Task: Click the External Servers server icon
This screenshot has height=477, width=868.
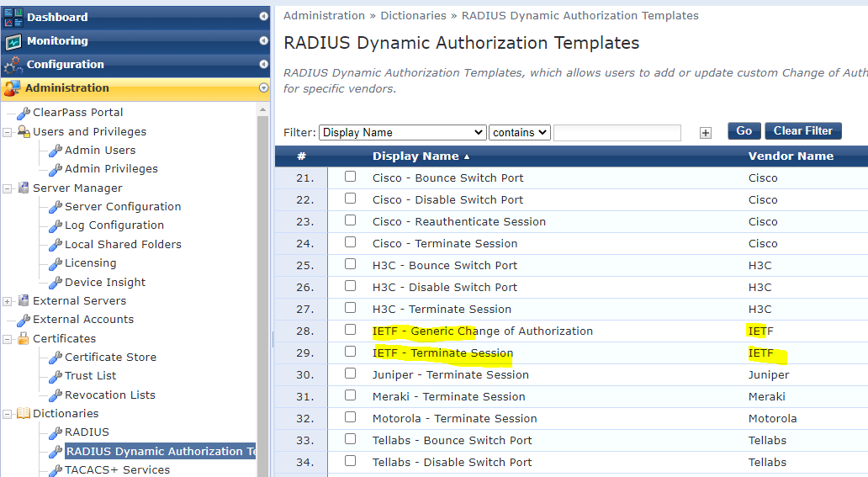Action: coord(24,300)
